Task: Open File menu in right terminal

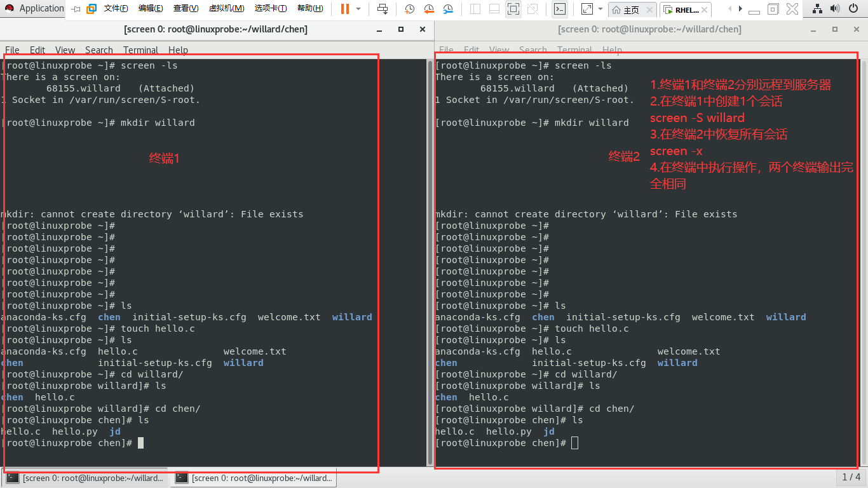Action: (446, 50)
